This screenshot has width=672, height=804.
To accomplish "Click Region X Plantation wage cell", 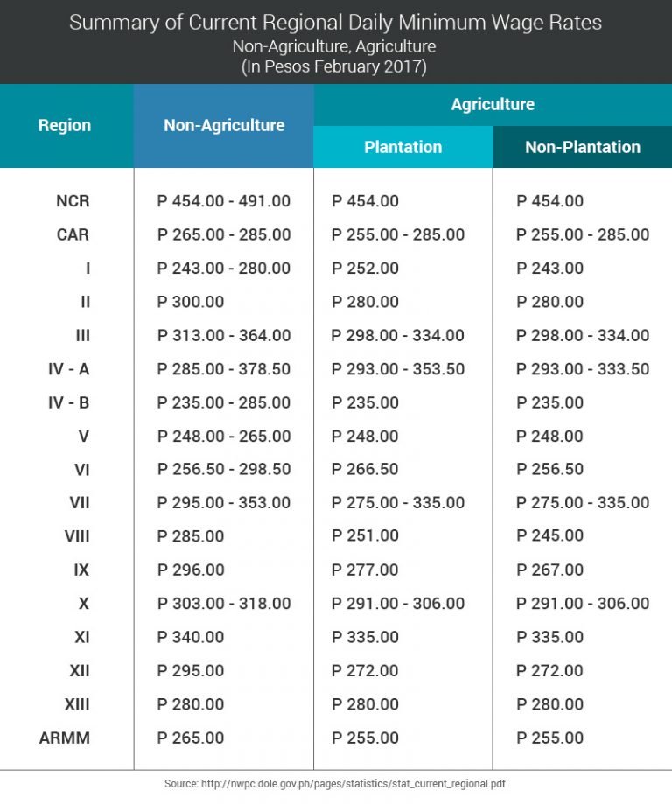I will point(398,604).
